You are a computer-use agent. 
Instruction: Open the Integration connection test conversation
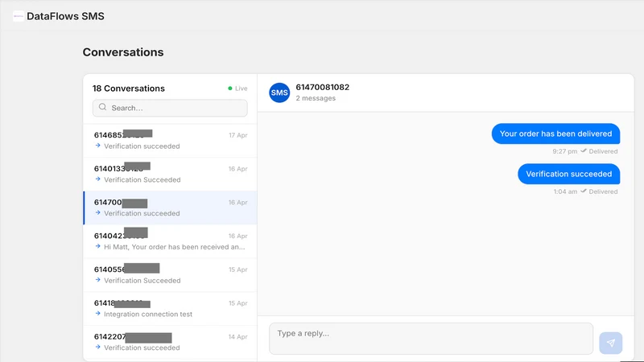(170, 309)
